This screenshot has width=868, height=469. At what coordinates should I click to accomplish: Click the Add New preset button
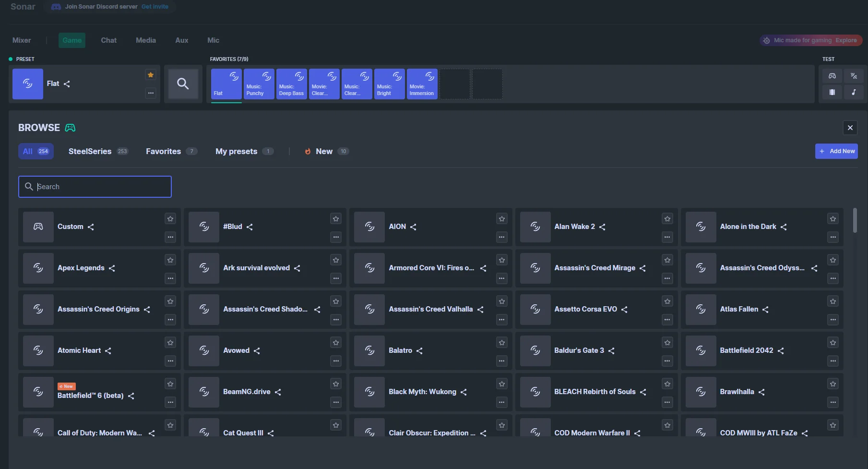coord(836,151)
